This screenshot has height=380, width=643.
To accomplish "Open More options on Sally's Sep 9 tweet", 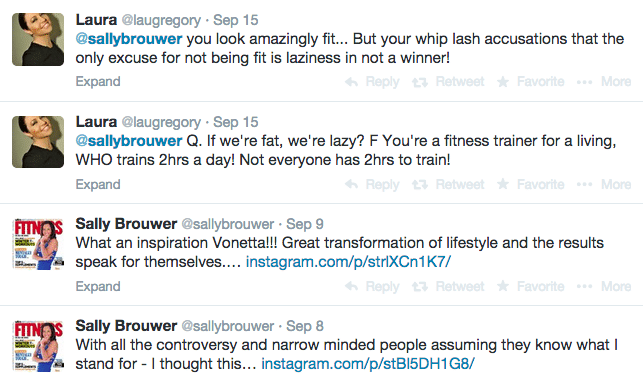I will [x=604, y=286].
